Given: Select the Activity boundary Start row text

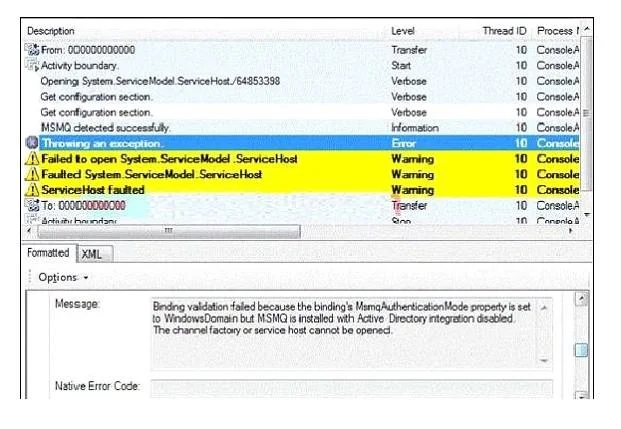Looking at the screenshot, I should pos(80,65).
